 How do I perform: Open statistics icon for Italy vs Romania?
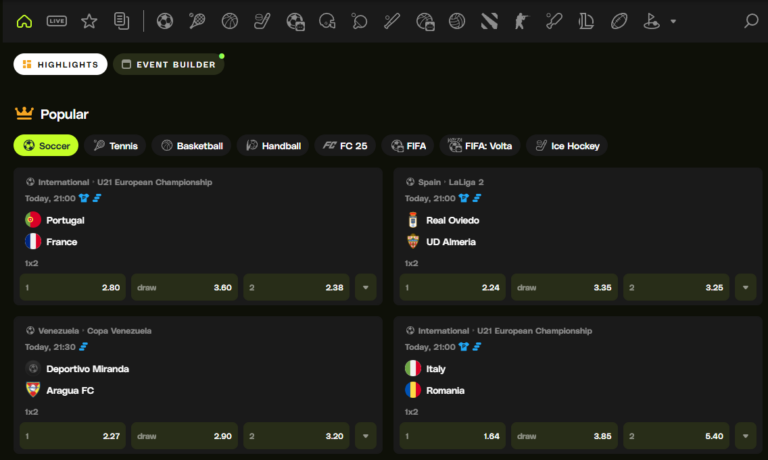(x=477, y=346)
